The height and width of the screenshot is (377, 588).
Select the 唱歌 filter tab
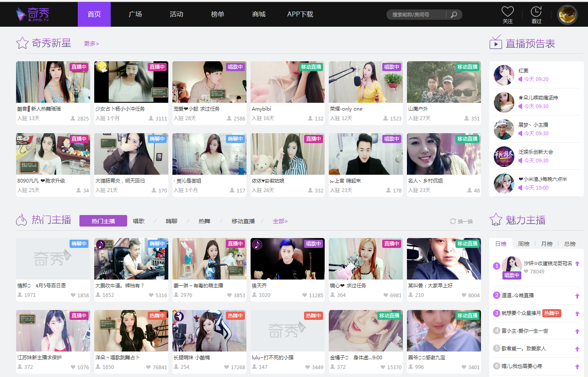(139, 221)
